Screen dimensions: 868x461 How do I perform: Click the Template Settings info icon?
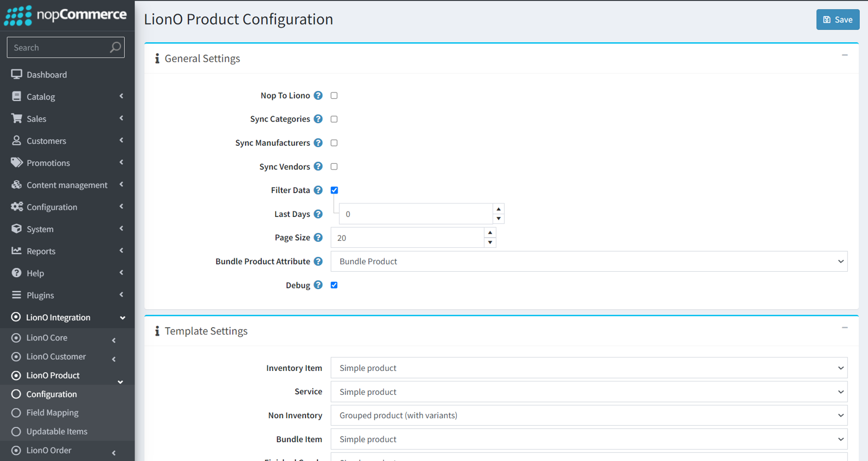157,331
